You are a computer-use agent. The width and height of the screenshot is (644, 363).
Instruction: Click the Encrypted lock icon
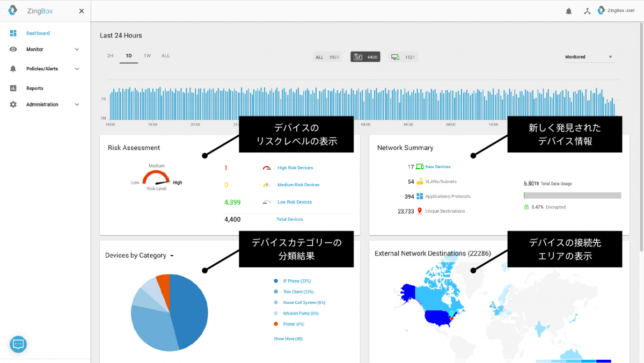click(x=526, y=207)
